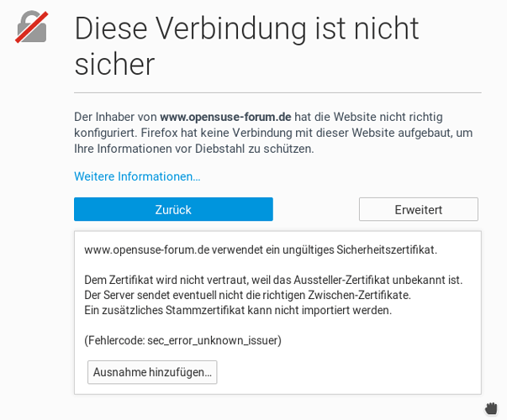Click line 'Ein zusätzliches Stammzertifikat kann nicht importiert werden'
Image resolution: width=507 pixels, height=420 pixels.
[x=238, y=310]
